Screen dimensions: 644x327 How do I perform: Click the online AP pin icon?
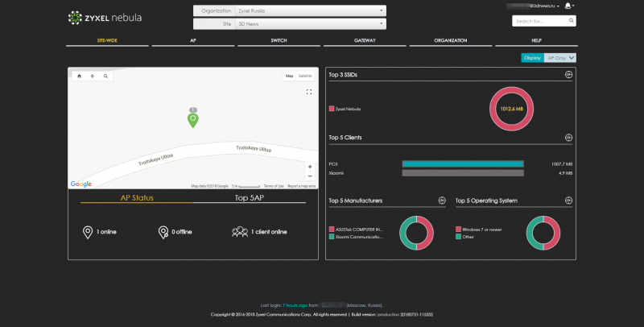coord(88,232)
